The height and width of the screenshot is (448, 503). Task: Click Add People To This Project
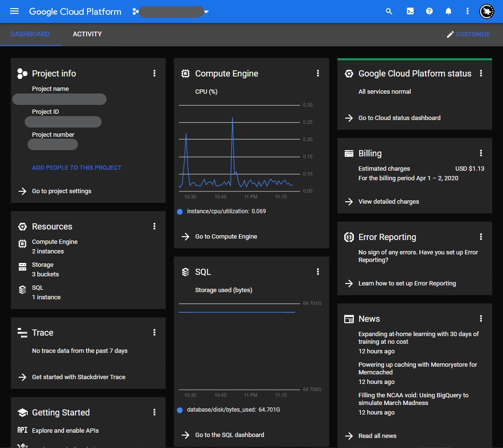coord(77,168)
